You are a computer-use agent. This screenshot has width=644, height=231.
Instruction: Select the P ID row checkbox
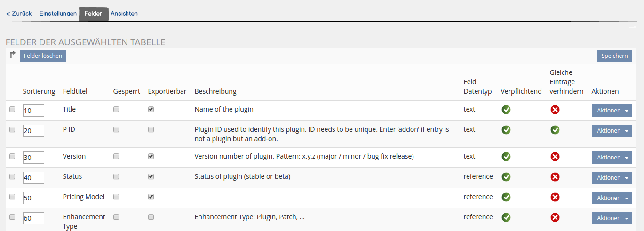12,129
